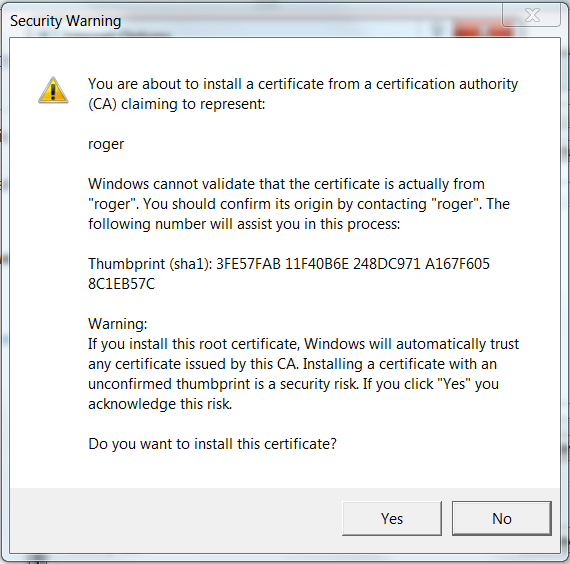This screenshot has height=564, width=570.
Task: Click thumbprint segment 248DC971
Action: tap(387, 264)
